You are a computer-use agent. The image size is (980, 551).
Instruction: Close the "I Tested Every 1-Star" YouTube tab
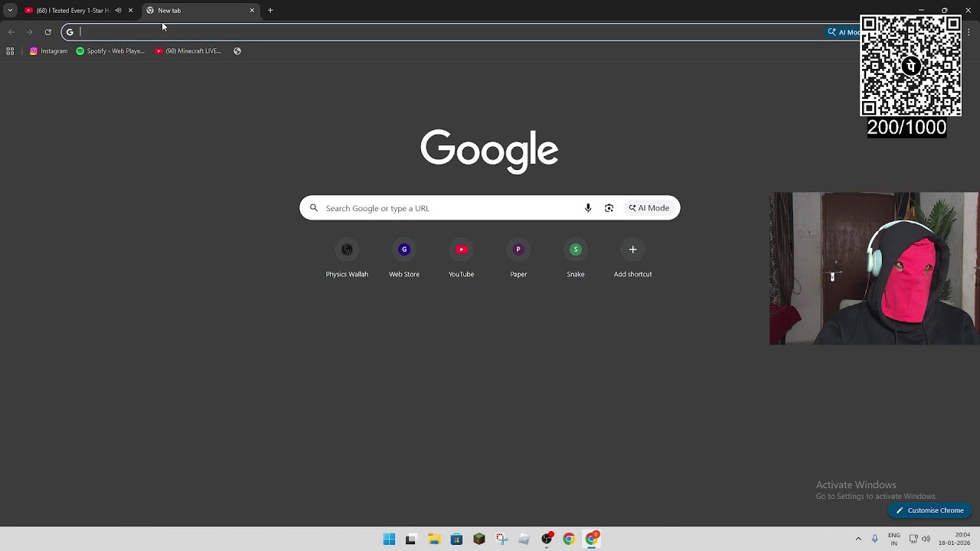coord(130,11)
